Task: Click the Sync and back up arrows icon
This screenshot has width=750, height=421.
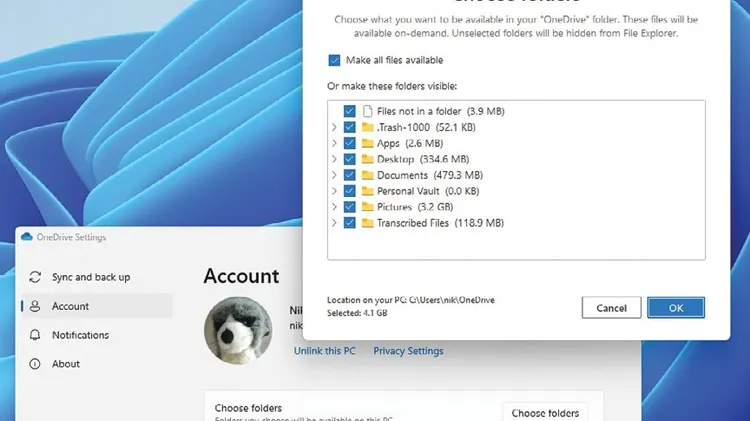Action: (x=35, y=277)
